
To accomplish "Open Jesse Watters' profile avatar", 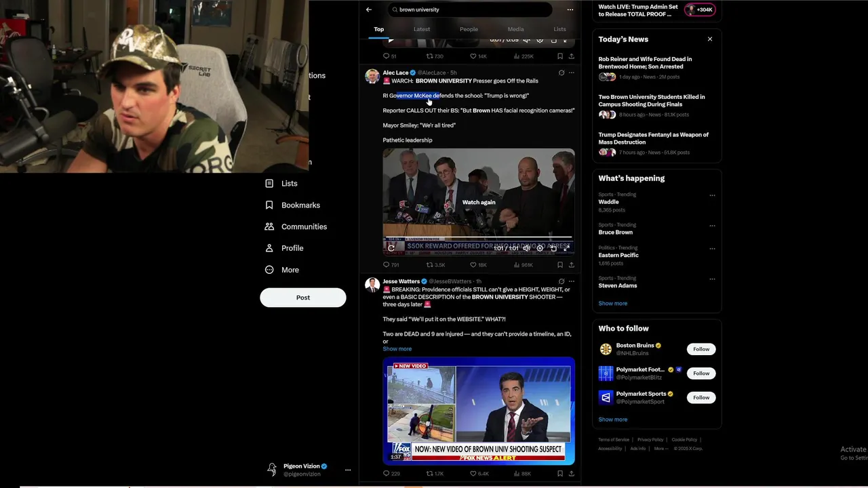I will 372,285.
